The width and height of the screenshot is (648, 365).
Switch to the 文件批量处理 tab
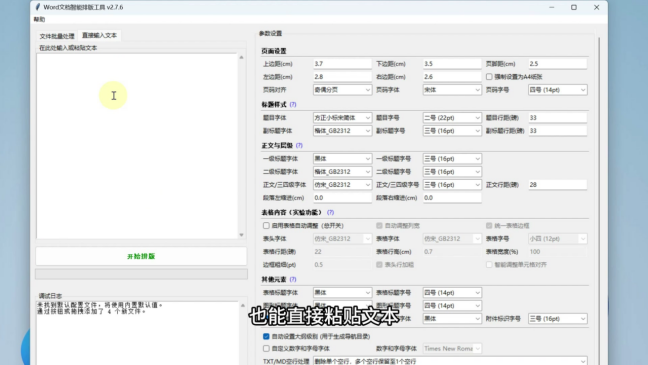(57, 36)
